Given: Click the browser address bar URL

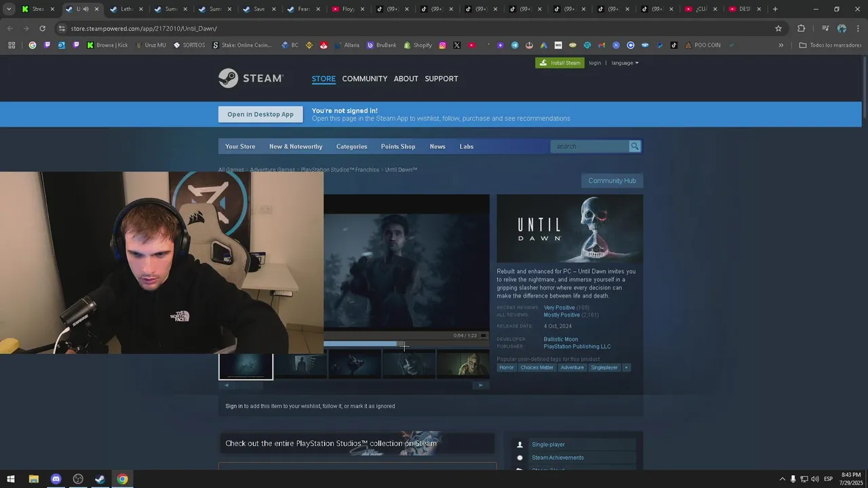Looking at the screenshot, I should point(144,28).
